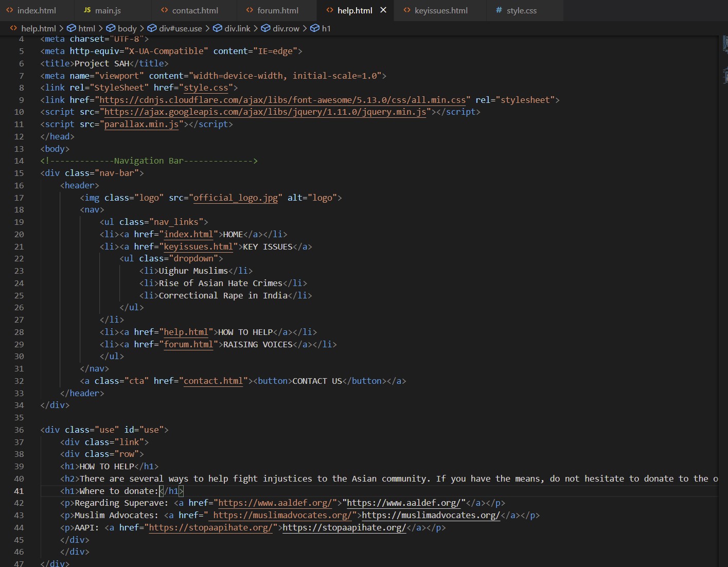Image resolution: width=728 pixels, height=567 pixels.
Task: Click line number 36 in gutter
Action: coord(19,430)
